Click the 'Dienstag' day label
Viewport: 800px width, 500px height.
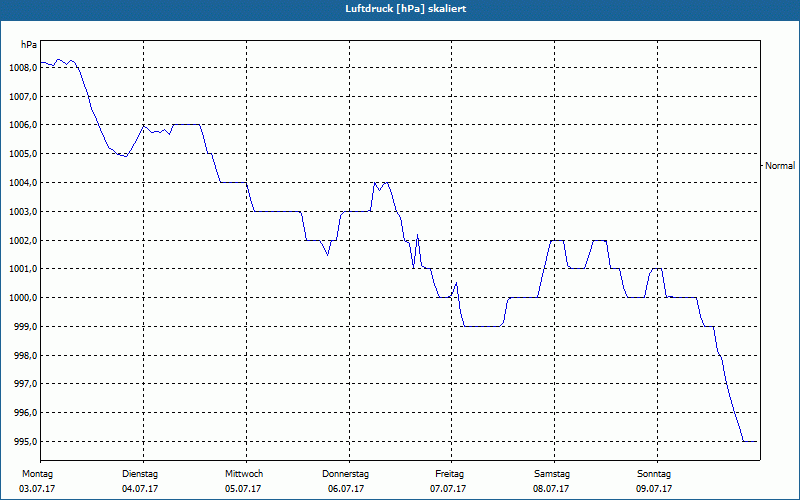click(140, 474)
